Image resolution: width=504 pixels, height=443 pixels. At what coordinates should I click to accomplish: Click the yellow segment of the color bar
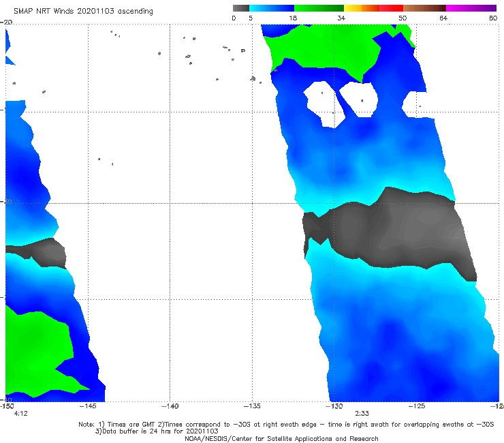pos(353,8)
